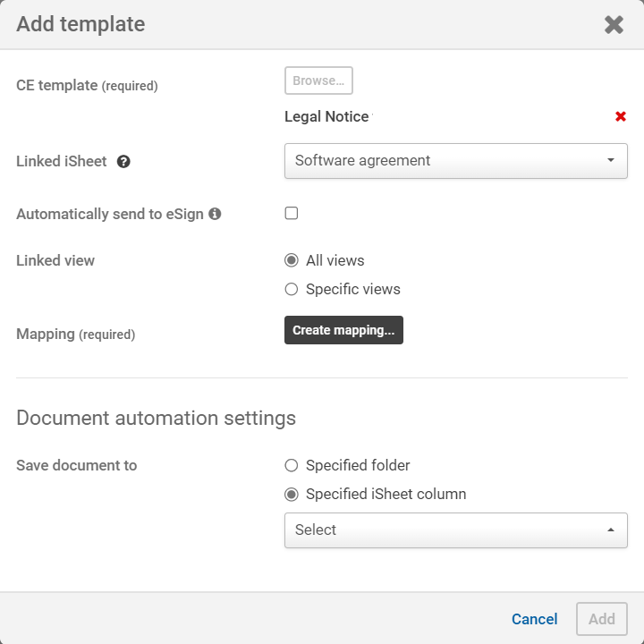This screenshot has width=644, height=644.
Task: Cancel adding the template
Action: [534, 619]
